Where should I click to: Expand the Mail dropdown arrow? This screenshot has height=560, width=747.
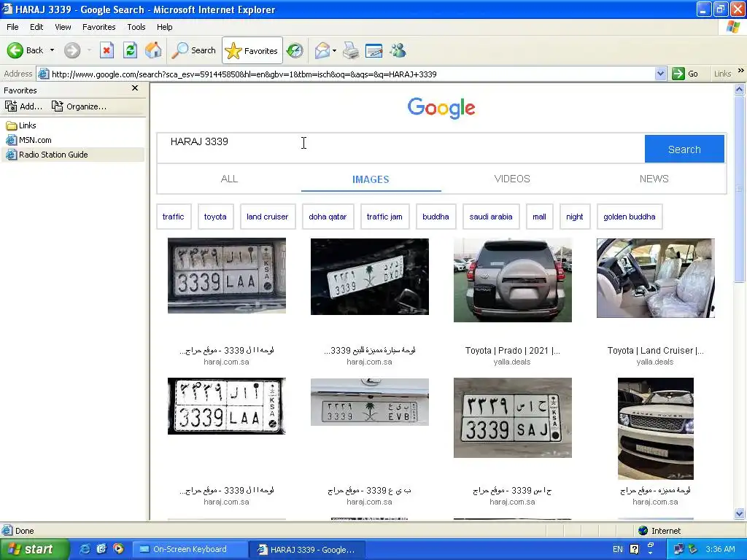[334, 50]
